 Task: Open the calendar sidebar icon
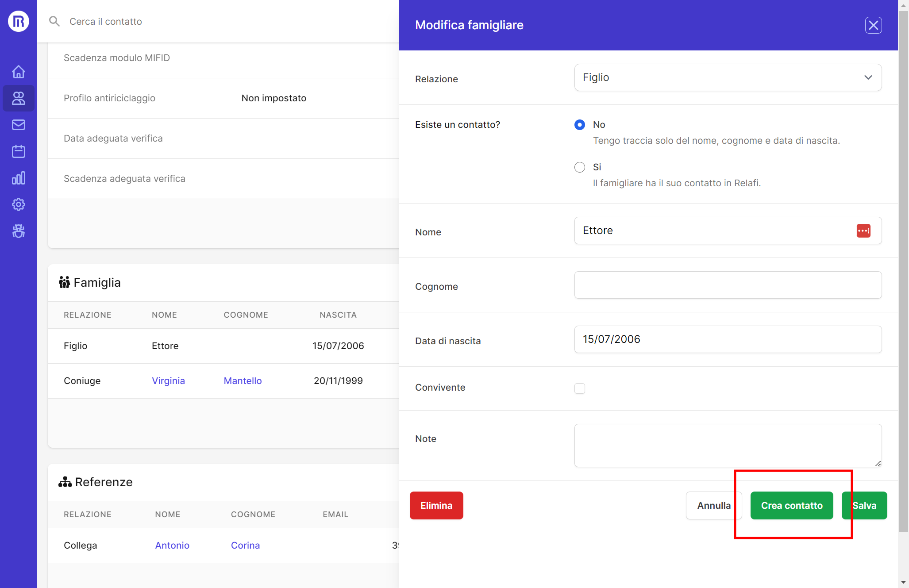click(19, 151)
